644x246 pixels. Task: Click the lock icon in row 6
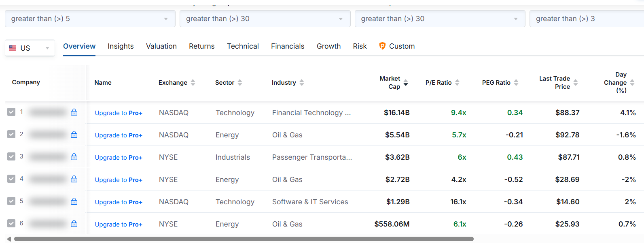74,224
